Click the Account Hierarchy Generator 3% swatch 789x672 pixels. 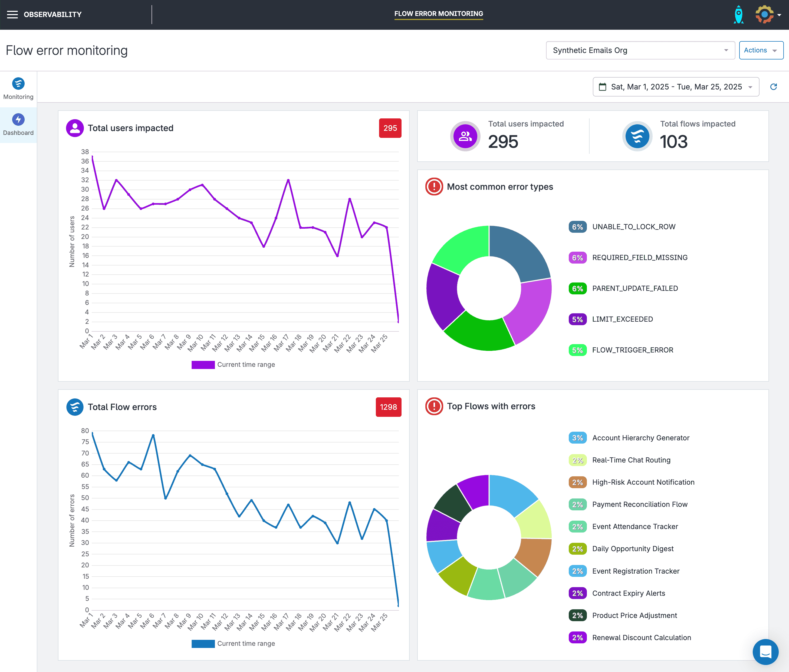pos(577,438)
